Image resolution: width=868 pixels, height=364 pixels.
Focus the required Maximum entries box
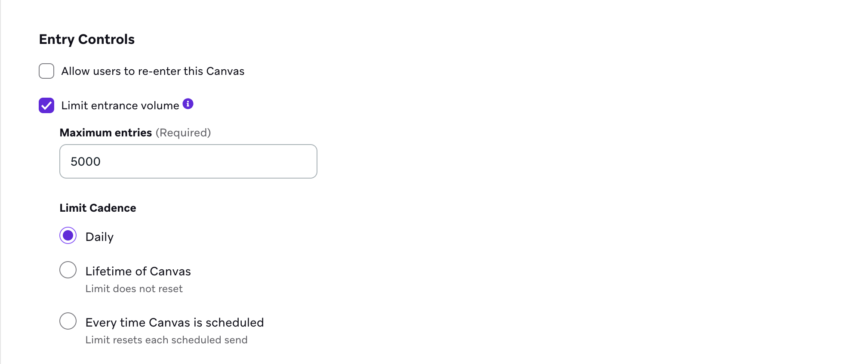point(188,161)
